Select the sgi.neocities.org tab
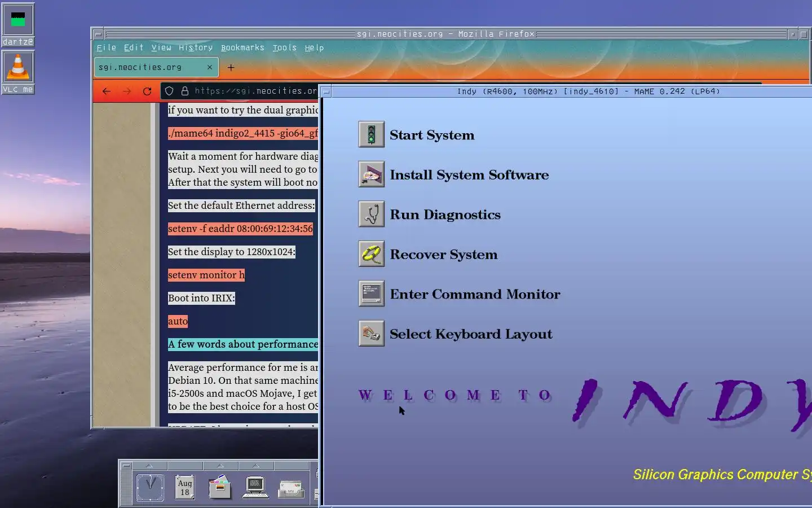The image size is (812, 508). coord(156,67)
